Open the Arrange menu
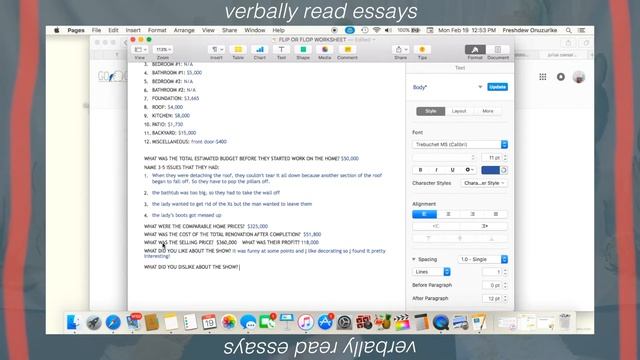This screenshot has height=360, width=640. [184, 30]
